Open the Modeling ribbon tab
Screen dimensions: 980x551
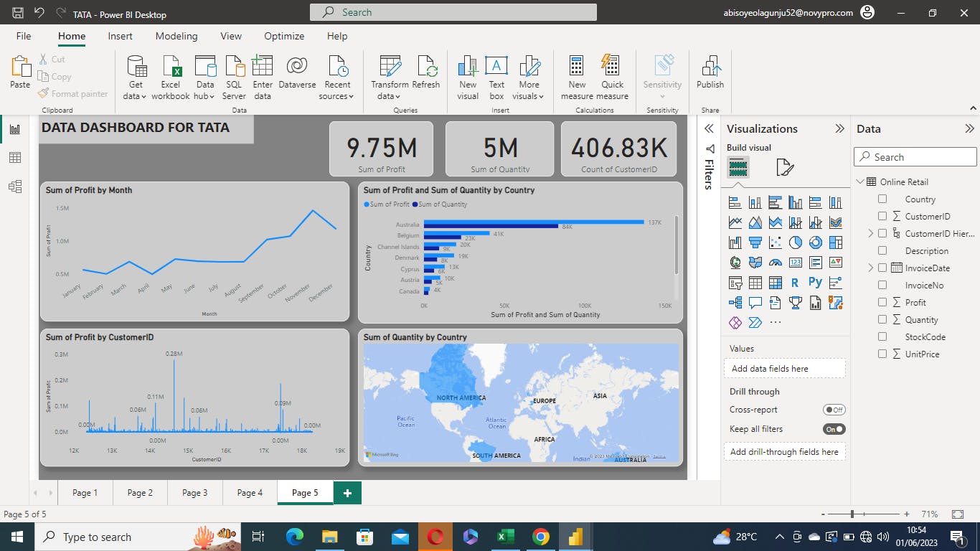click(176, 36)
